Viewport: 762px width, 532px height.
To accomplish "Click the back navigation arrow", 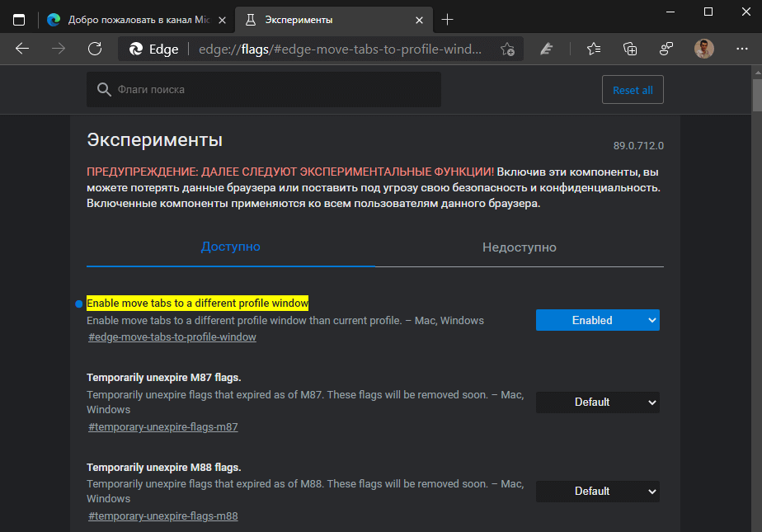I will tap(21, 49).
